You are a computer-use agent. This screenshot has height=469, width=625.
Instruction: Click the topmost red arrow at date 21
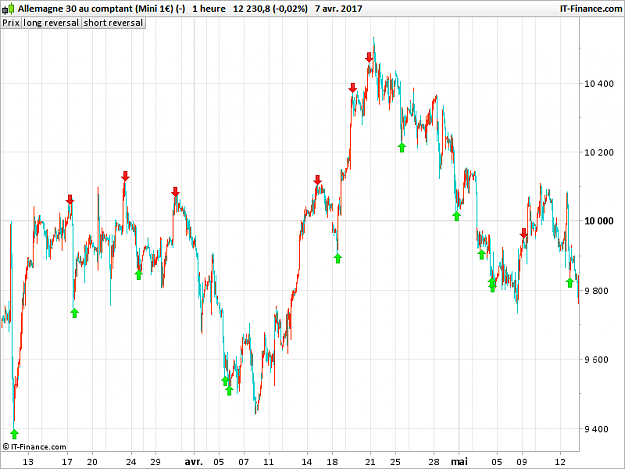tap(369, 57)
